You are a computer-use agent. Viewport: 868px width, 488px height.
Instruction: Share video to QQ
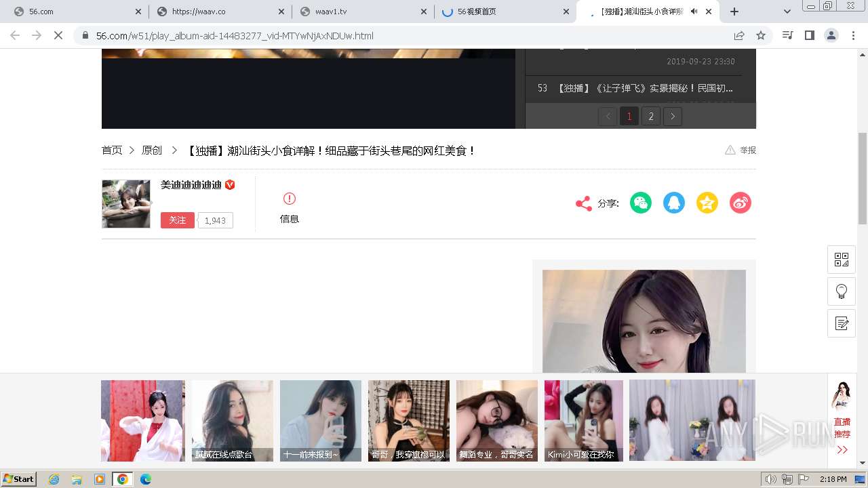pyautogui.click(x=674, y=203)
